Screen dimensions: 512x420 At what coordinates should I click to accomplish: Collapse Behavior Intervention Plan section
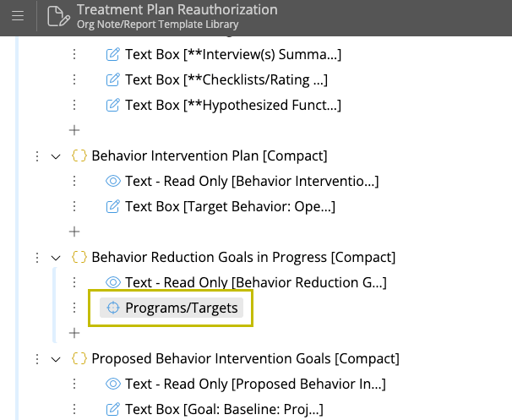coord(56,156)
